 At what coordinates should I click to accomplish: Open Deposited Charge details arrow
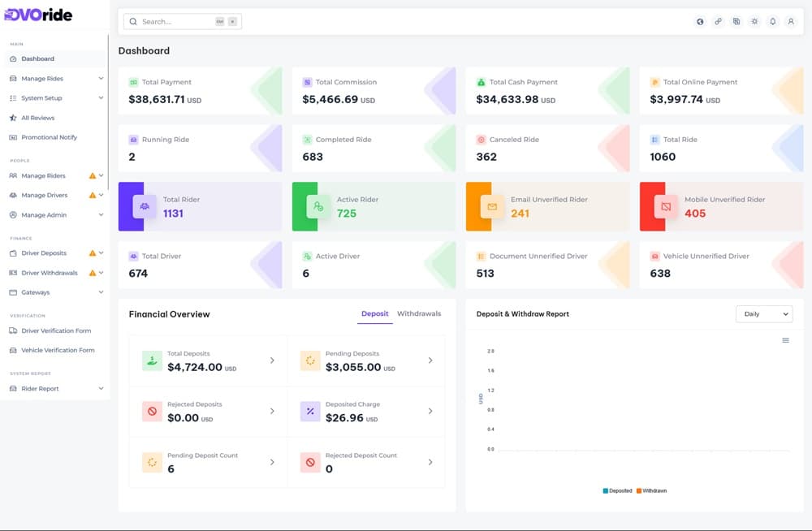[x=430, y=412]
